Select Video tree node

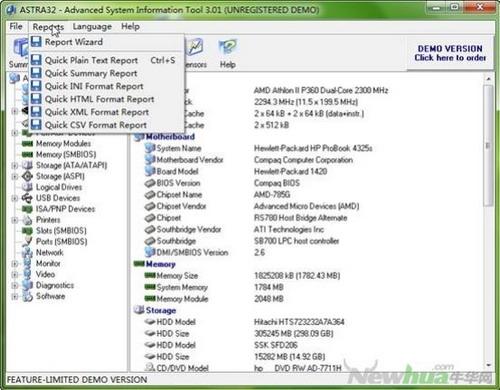click(45, 275)
